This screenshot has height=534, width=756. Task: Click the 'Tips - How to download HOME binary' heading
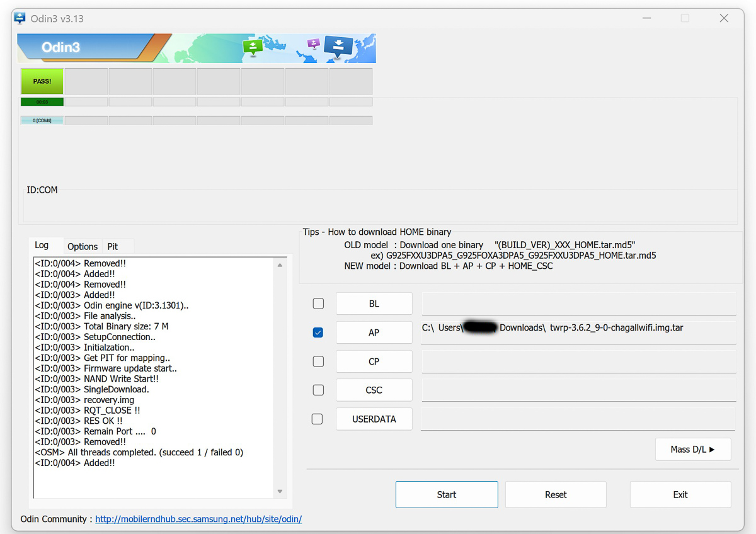(377, 232)
